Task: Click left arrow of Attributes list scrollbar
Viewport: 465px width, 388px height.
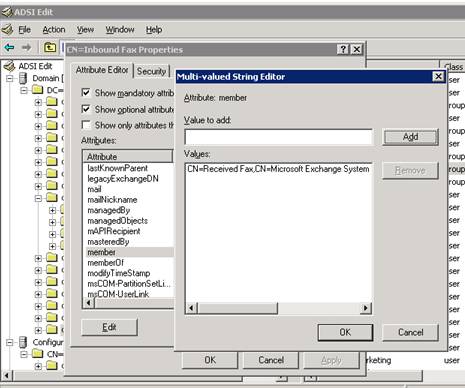Action: (x=89, y=303)
